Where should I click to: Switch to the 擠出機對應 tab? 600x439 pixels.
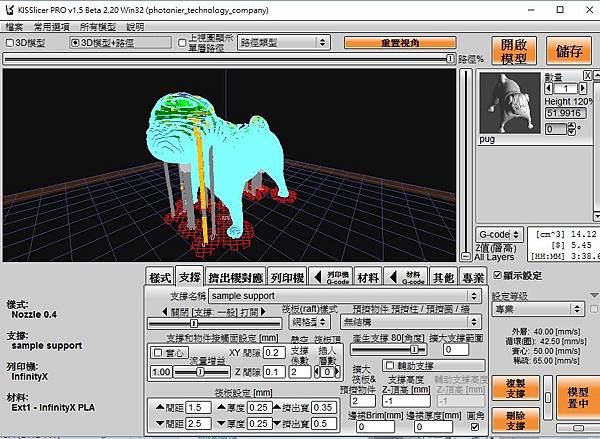coord(236,277)
